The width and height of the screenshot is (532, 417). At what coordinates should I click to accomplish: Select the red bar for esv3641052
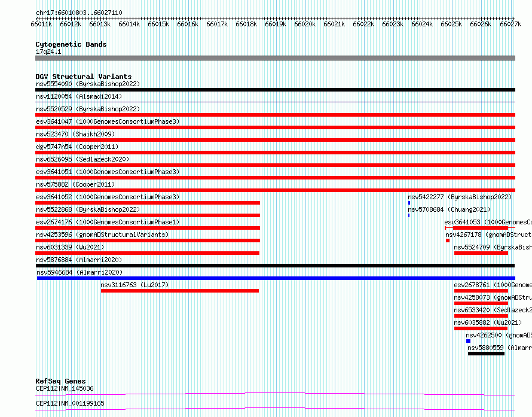pyautogui.click(x=148, y=203)
